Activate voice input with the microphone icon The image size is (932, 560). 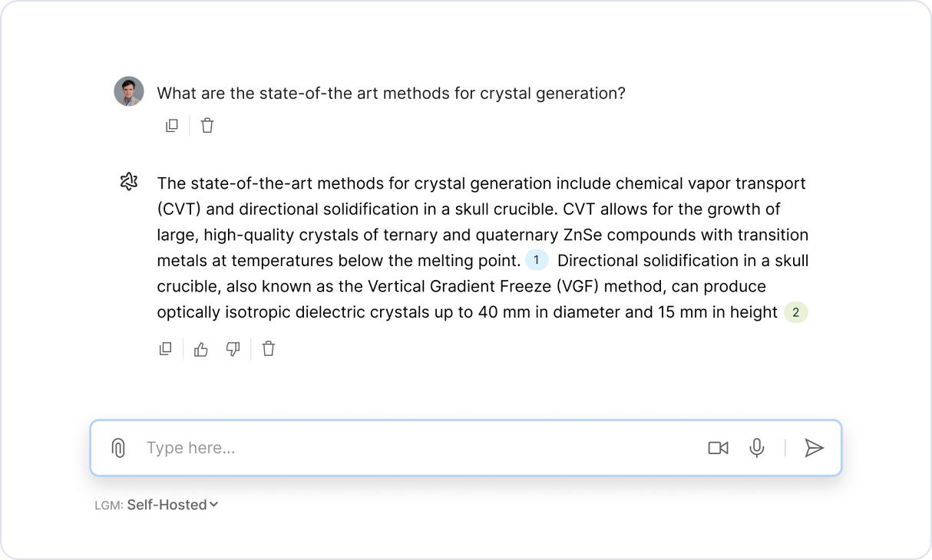(x=757, y=448)
